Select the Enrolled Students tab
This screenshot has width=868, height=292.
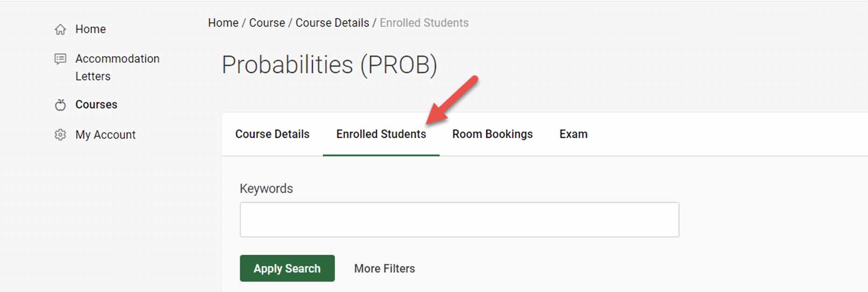381,134
